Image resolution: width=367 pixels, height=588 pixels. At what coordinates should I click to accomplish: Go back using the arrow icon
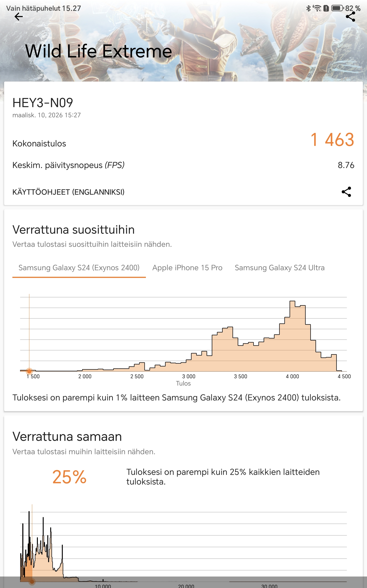click(18, 17)
